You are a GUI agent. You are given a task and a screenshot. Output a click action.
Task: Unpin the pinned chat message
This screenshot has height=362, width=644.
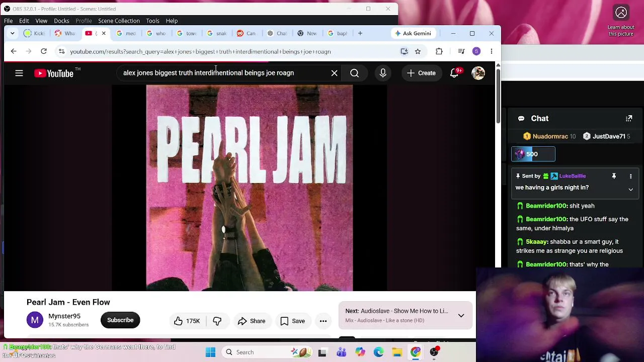614,176
